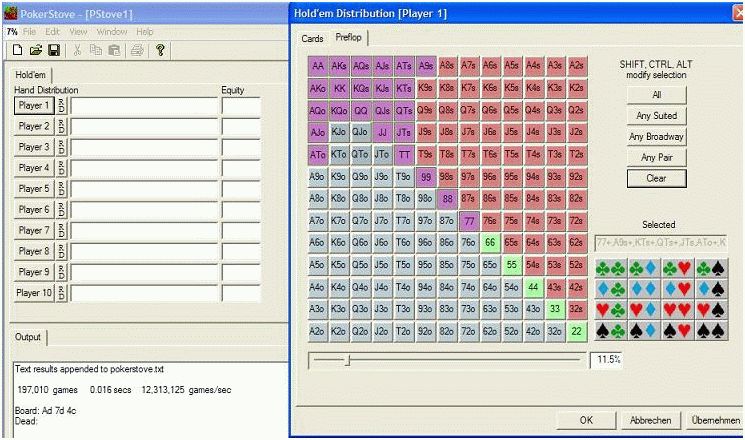Click the Save floppy disk icon

pyautogui.click(x=54, y=50)
